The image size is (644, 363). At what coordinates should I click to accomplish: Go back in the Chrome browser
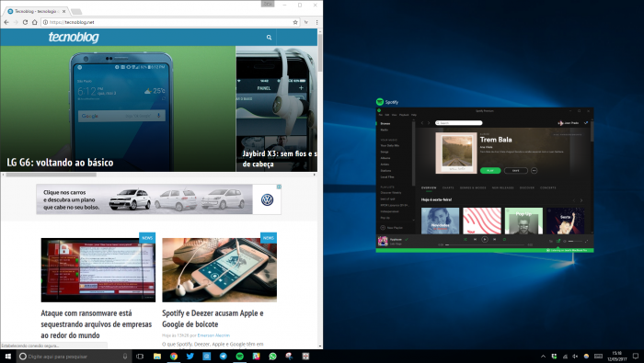point(6,22)
